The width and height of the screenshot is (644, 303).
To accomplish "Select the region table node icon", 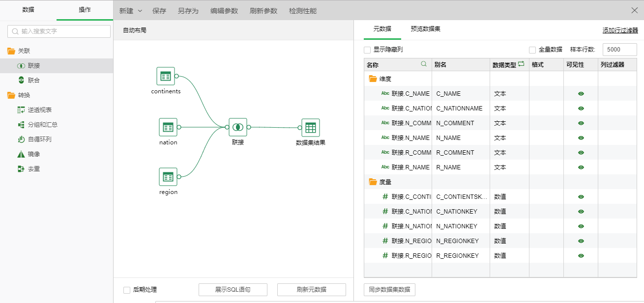I will tap(168, 177).
